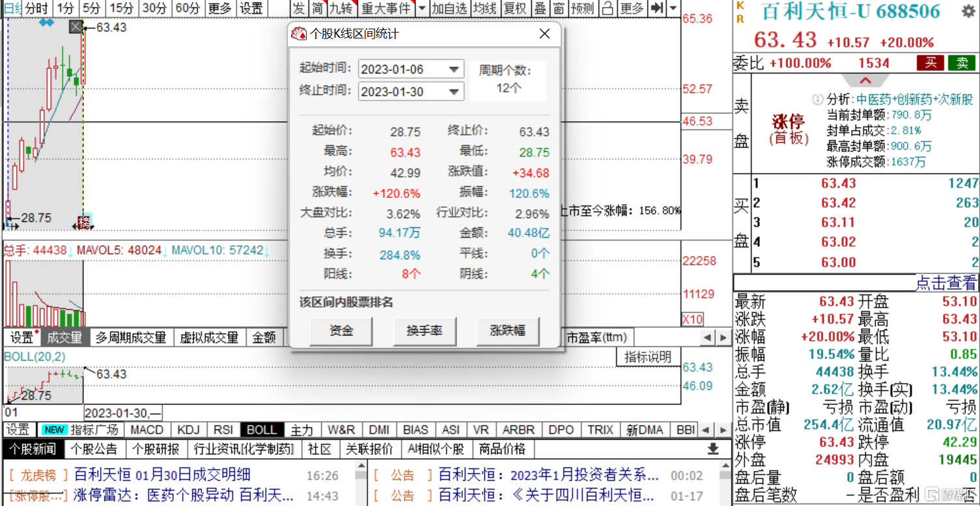Click the 指标说明 button
Viewport: 980px width, 506px height.
coord(648,357)
